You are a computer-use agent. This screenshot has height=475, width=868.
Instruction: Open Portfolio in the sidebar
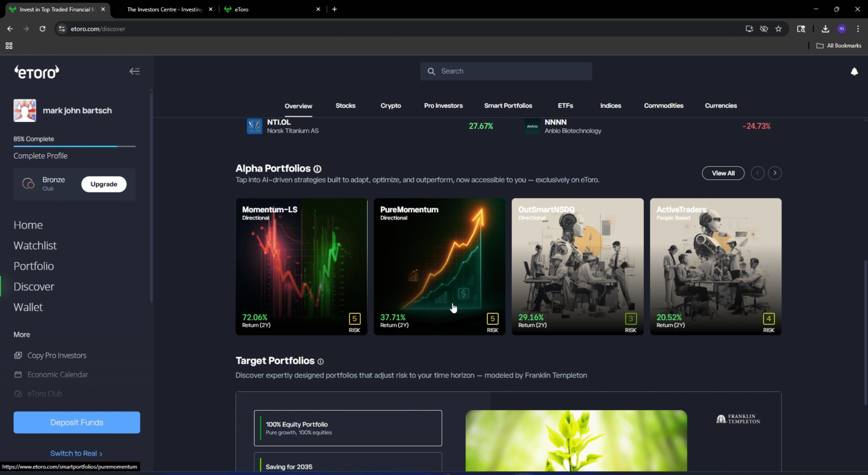click(34, 266)
